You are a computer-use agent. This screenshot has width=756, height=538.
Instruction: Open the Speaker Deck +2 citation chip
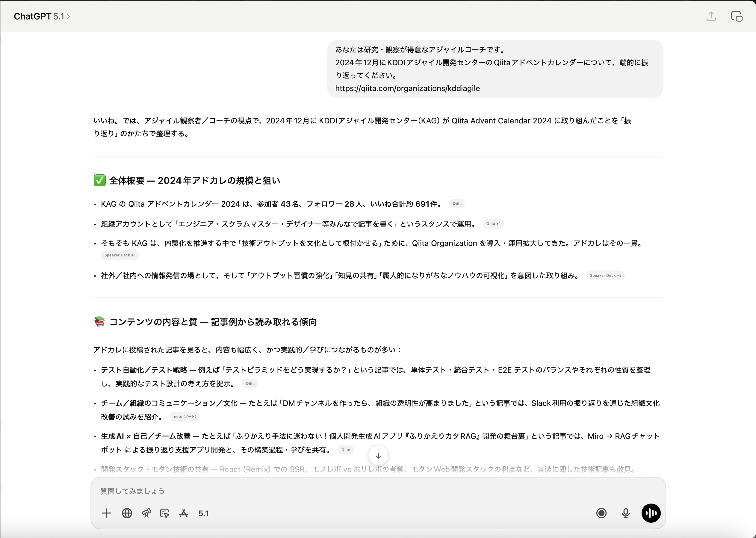[605, 275]
